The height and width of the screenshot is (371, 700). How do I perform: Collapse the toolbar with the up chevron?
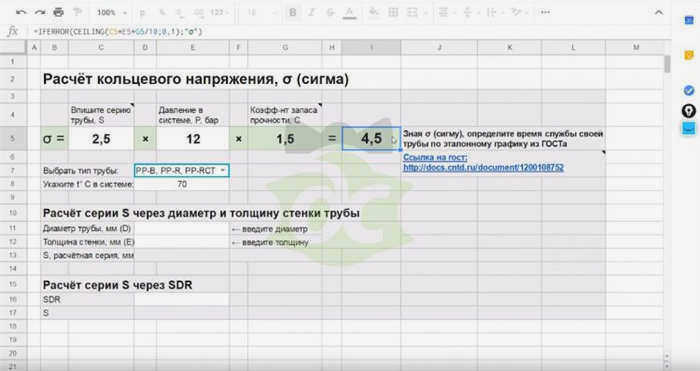point(658,13)
